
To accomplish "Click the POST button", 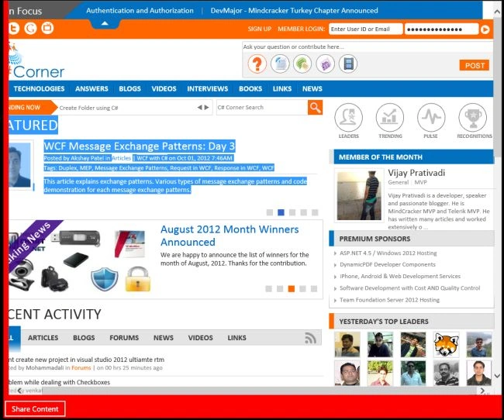I will pos(475,65).
